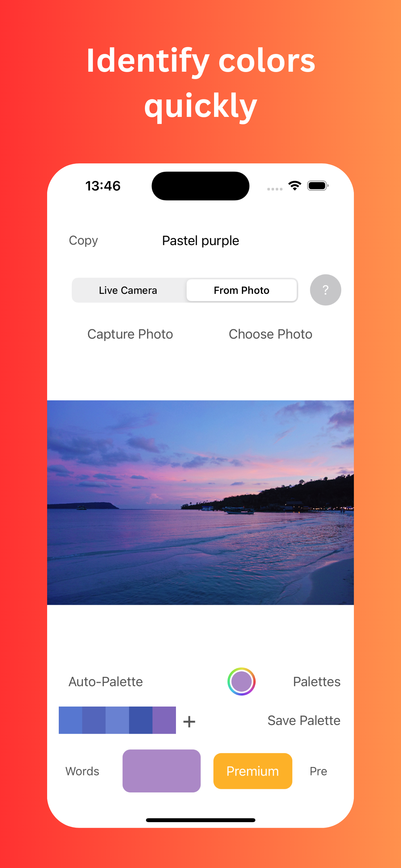The width and height of the screenshot is (401, 868).
Task: Tap the gray question mark help icon
Action: [325, 290]
